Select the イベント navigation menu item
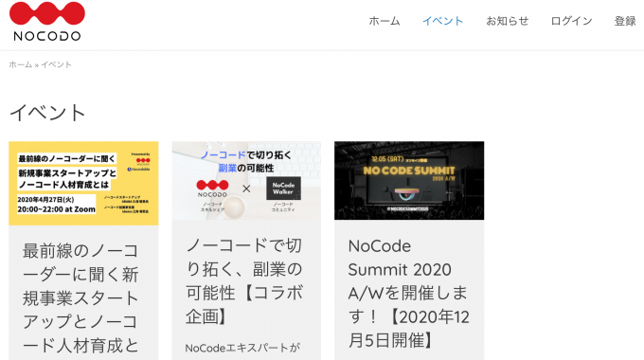 coord(443,21)
